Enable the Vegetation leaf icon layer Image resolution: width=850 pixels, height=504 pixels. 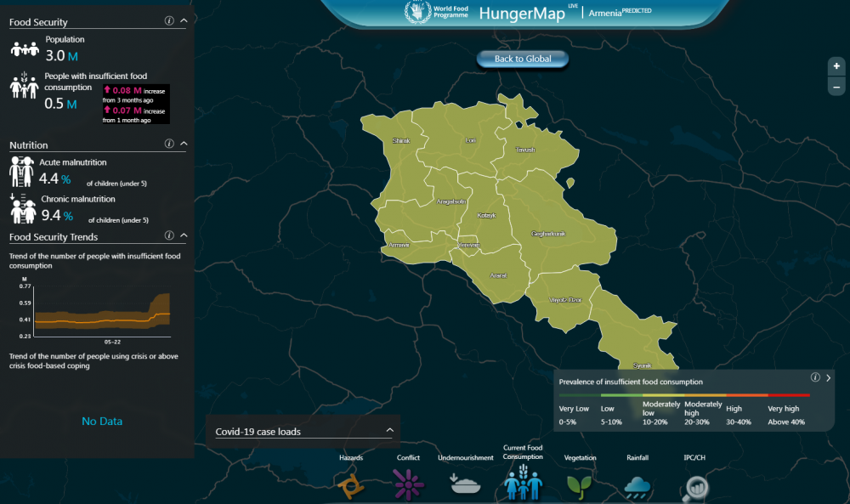[x=580, y=484]
